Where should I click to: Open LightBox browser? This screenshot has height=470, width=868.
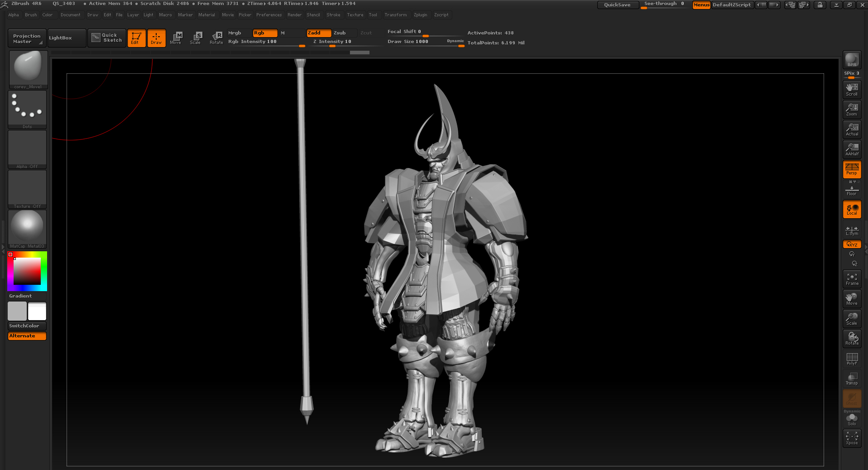tap(67, 38)
